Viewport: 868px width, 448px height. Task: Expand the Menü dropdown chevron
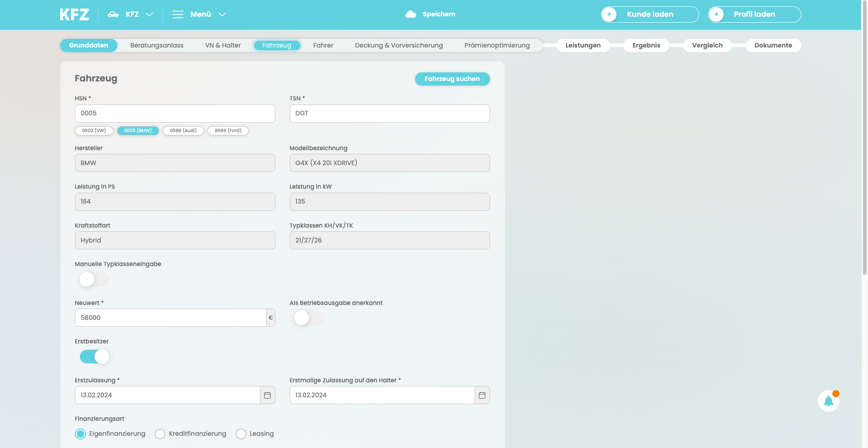222,14
